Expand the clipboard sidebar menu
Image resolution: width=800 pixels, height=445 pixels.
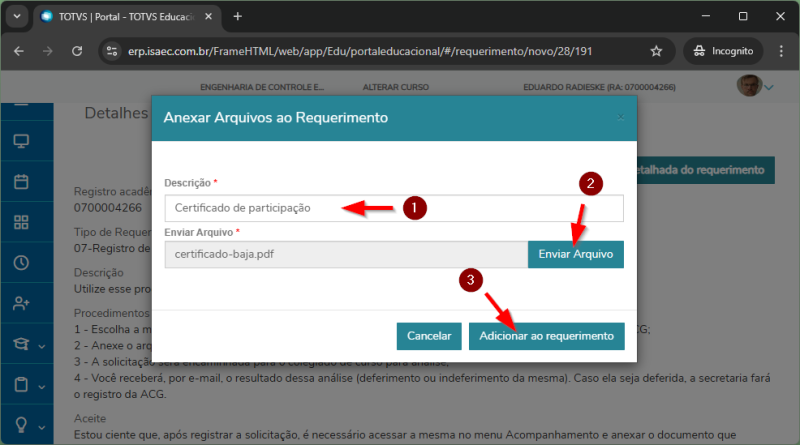click(x=26, y=385)
